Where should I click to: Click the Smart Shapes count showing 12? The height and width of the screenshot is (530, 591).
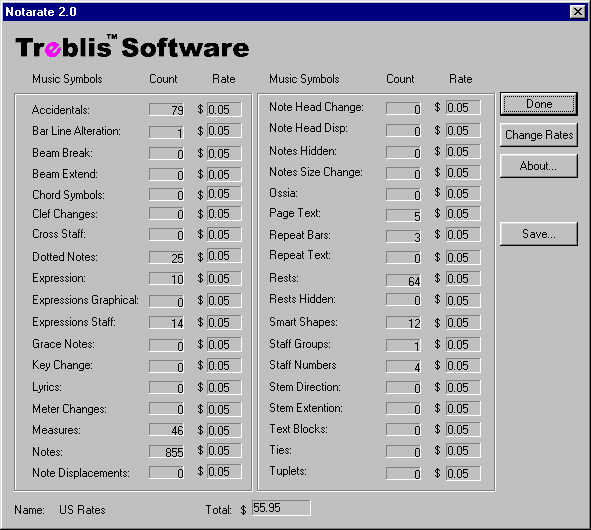404,323
